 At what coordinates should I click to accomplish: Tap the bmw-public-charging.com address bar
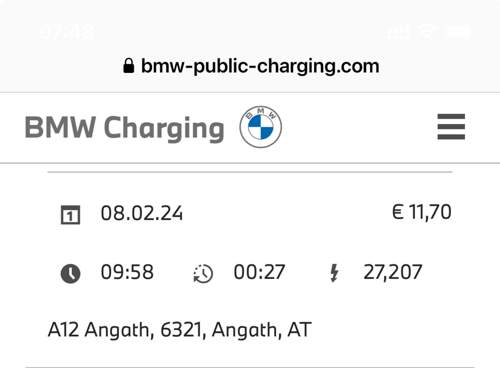point(251,66)
